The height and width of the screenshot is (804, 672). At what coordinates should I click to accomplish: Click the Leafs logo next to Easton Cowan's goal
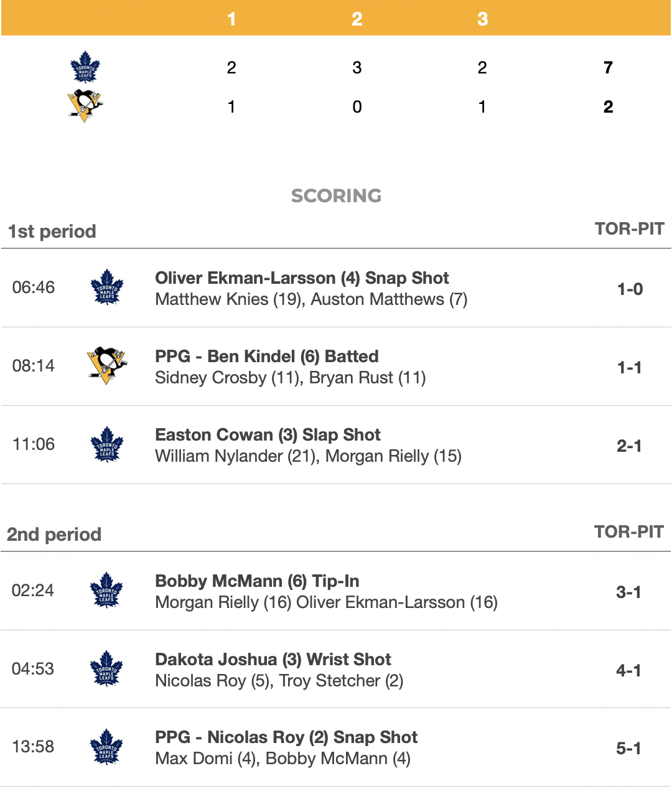pyautogui.click(x=107, y=444)
